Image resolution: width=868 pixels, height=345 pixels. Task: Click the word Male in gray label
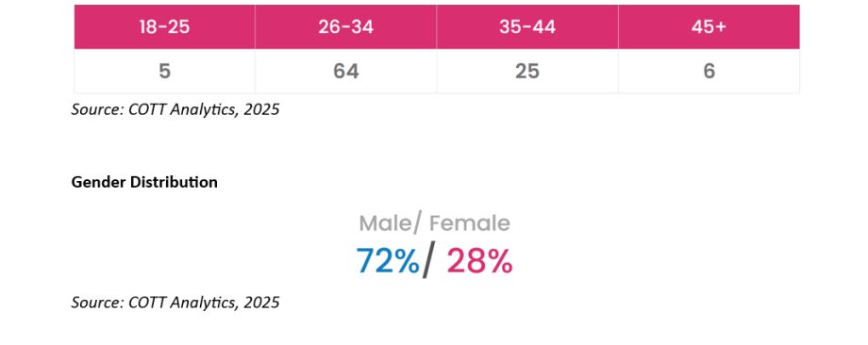tap(385, 223)
